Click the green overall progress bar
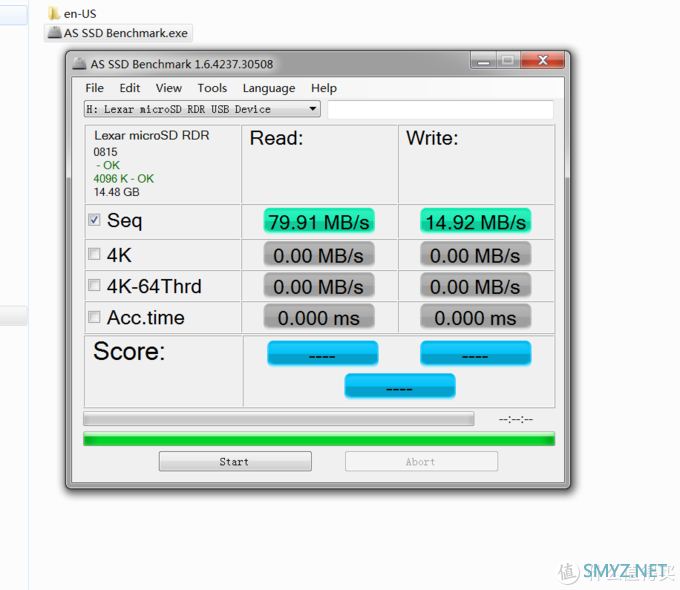680x590 pixels. click(319, 439)
